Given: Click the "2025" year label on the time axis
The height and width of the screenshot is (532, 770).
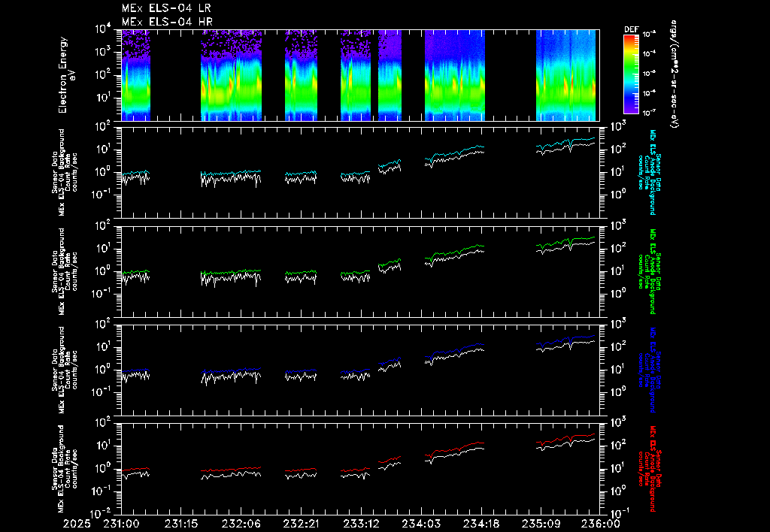Looking at the screenshot, I should coord(77,524).
